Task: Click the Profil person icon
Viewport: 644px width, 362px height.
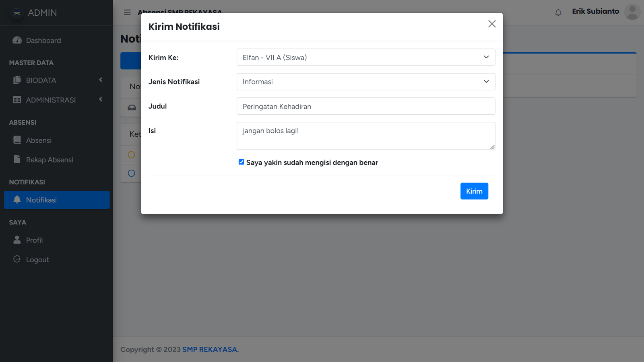Action: pos(17,240)
